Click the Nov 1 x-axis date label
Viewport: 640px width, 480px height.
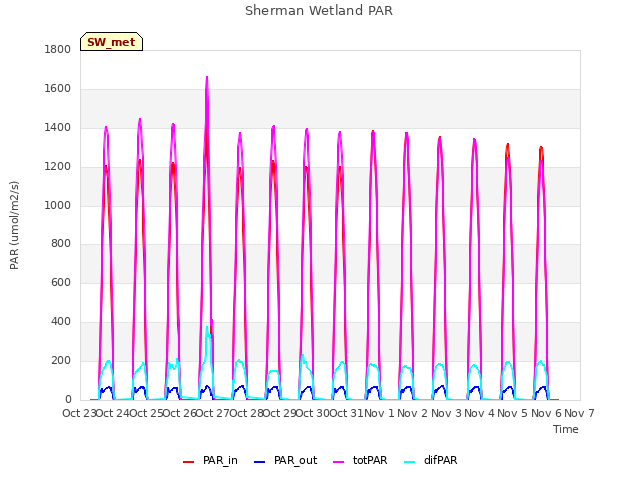(379, 413)
